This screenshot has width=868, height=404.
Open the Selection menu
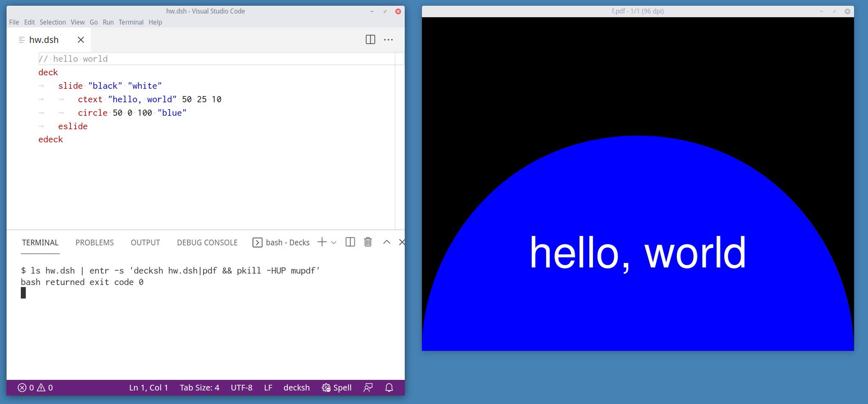tap(53, 22)
